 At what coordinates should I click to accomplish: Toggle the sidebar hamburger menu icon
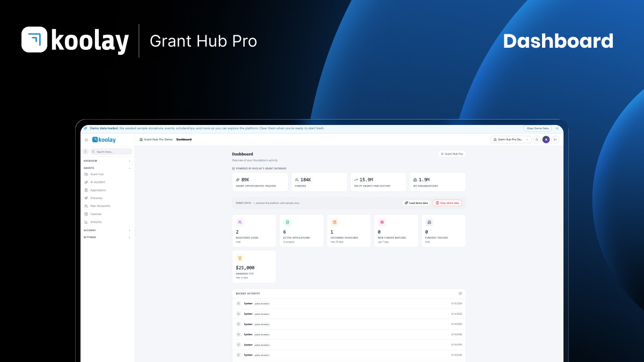[x=86, y=139]
